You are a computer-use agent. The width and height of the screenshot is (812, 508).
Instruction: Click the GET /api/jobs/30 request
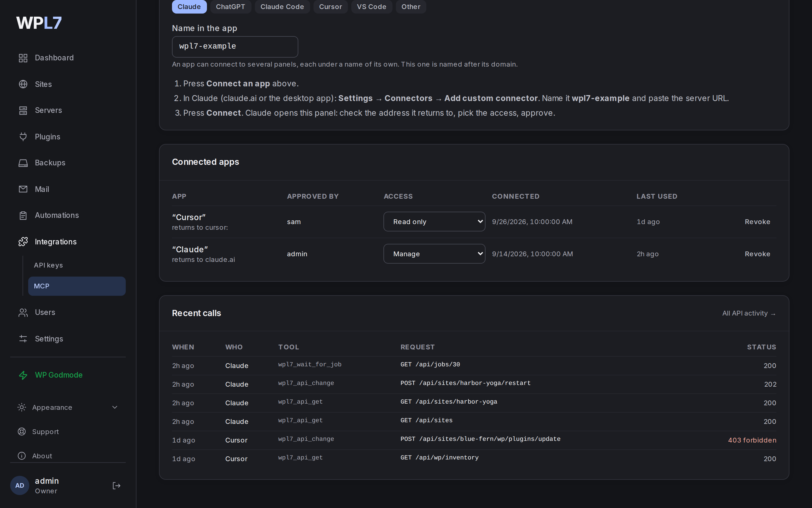point(430,365)
